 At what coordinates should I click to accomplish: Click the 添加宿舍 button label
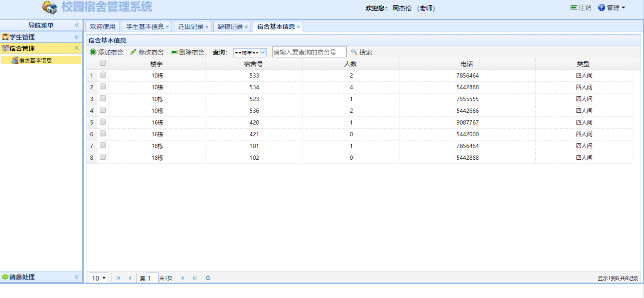pos(111,52)
